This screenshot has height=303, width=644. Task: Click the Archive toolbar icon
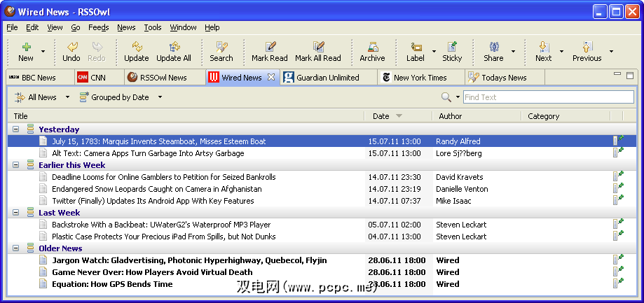(372, 48)
